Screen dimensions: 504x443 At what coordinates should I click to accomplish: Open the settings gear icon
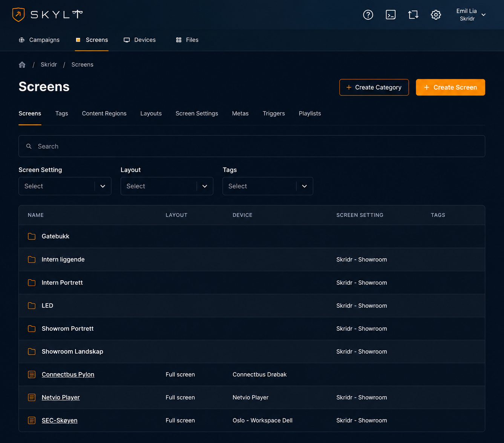point(436,15)
